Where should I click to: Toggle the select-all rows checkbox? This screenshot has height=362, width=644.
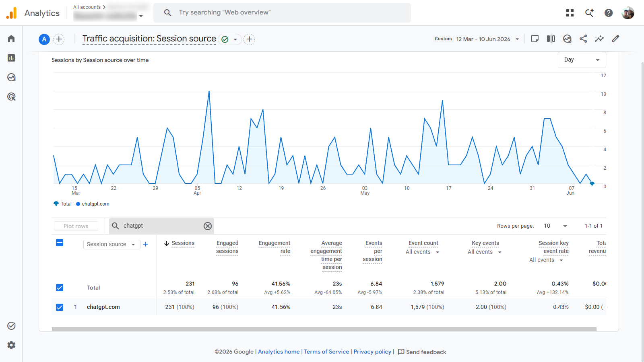coord(60,243)
